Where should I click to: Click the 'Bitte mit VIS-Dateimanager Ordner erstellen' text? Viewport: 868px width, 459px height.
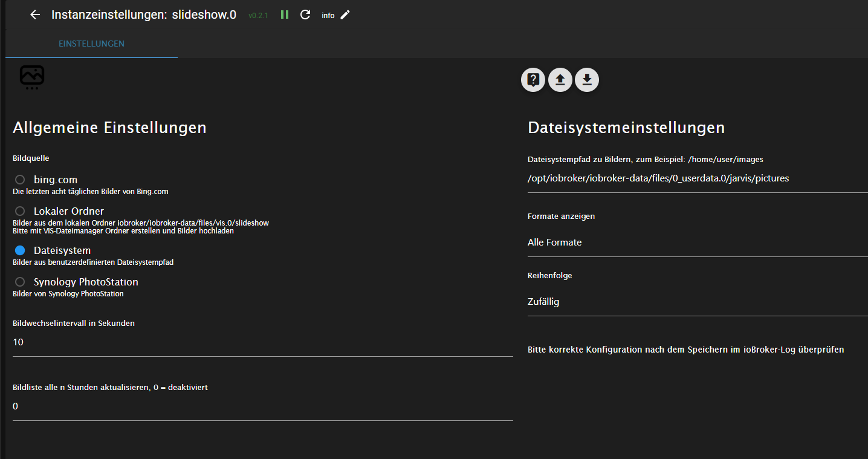pyautogui.click(x=123, y=231)
